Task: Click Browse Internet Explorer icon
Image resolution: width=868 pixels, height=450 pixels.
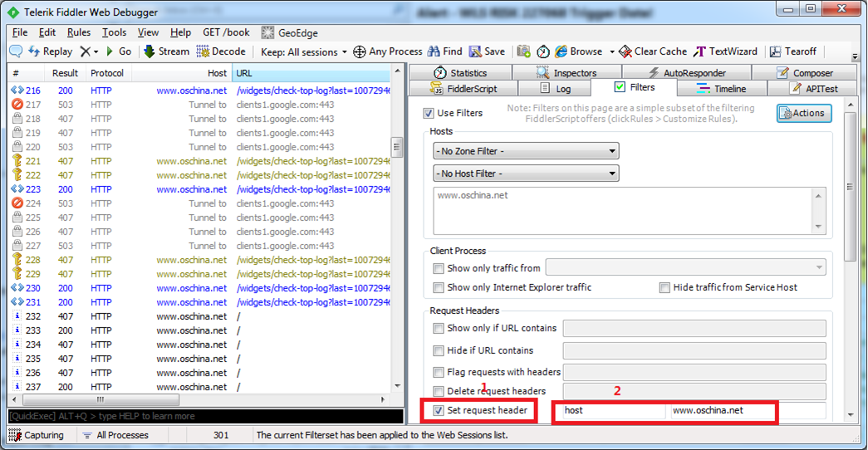Action: [x=562, y=51]
